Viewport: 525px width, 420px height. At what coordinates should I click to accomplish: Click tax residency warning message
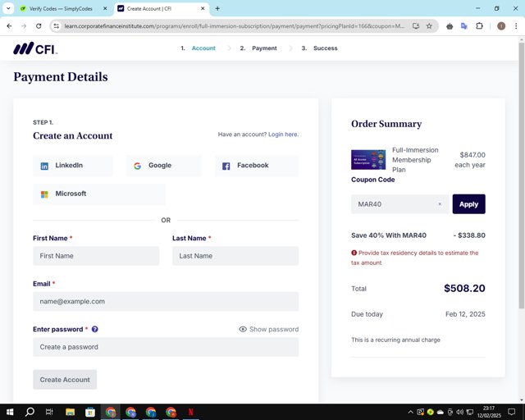click(415, 258)
